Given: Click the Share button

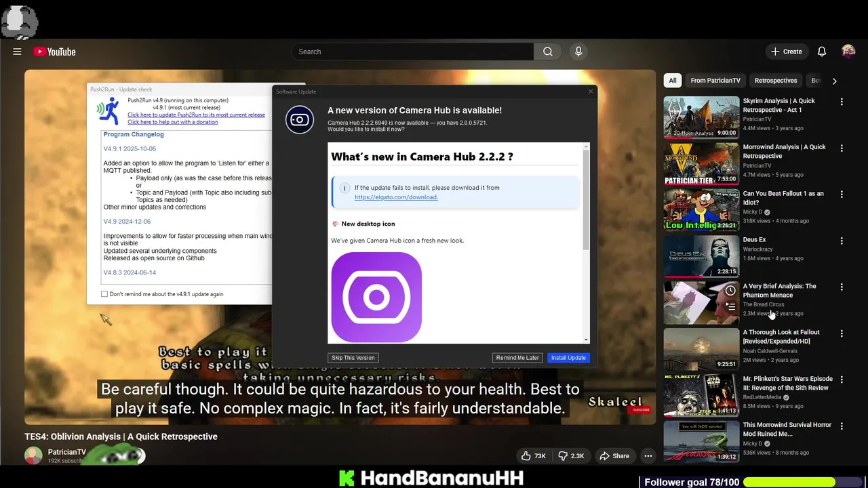Looking at the screenshot, I should click(x=614, y=456).
